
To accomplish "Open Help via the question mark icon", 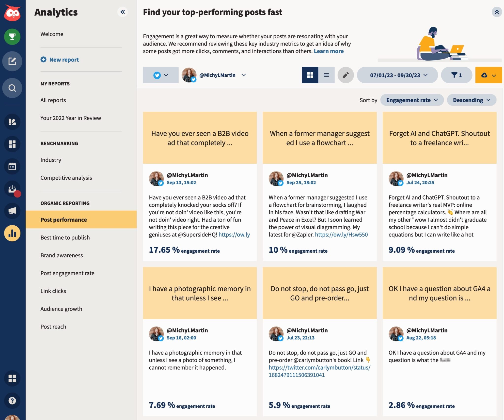I will click(x=12, y=401).
